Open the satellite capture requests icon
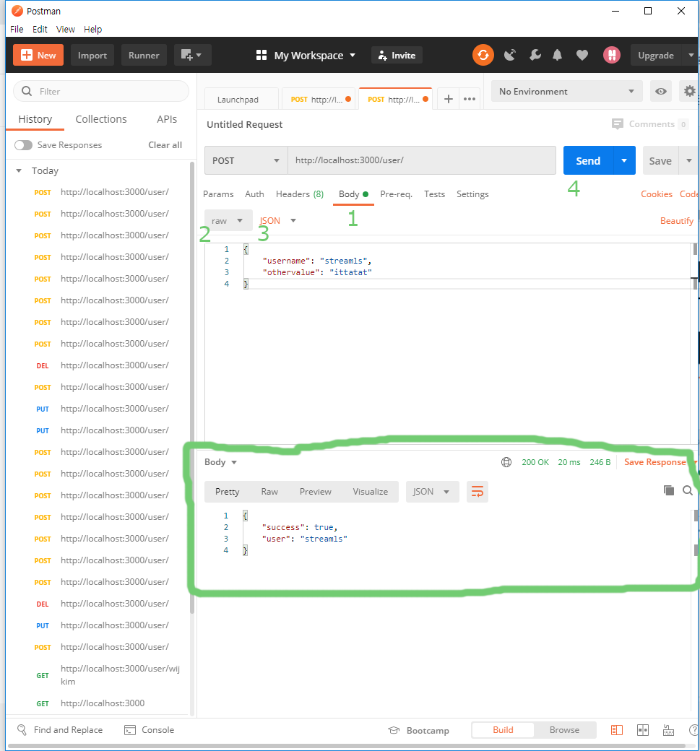Viewport: 700px width, 751px height. pos(510,55)
